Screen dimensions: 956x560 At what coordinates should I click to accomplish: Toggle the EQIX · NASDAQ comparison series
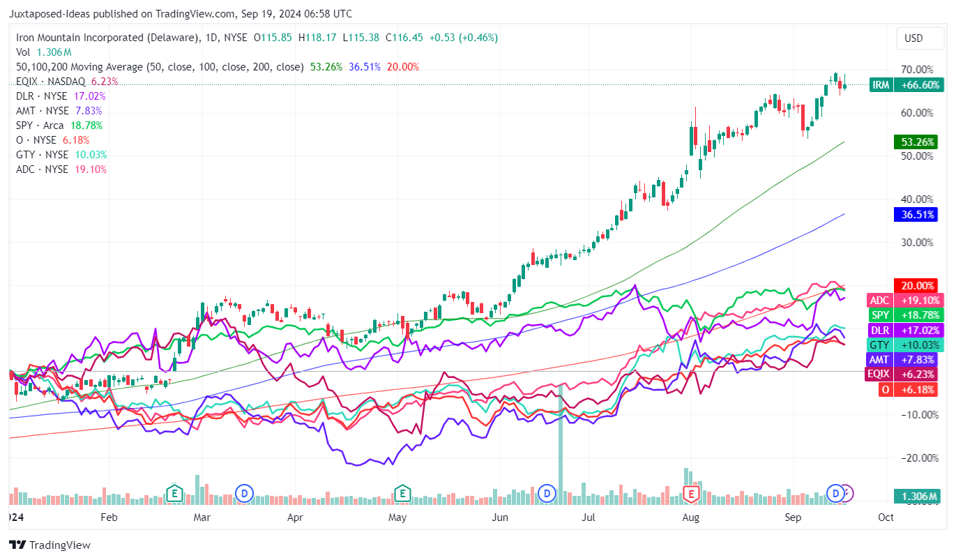point(52,81)
